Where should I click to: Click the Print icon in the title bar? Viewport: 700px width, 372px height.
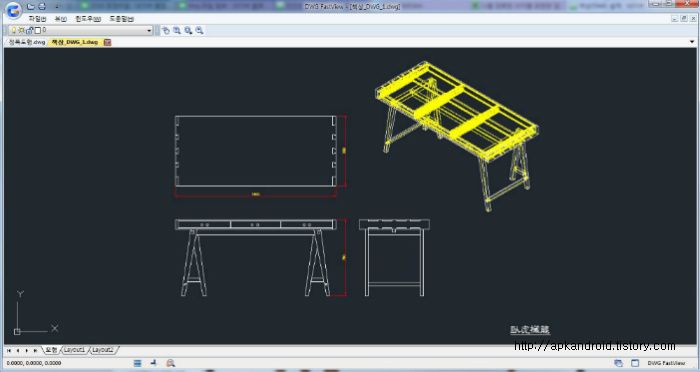point(42,6)
